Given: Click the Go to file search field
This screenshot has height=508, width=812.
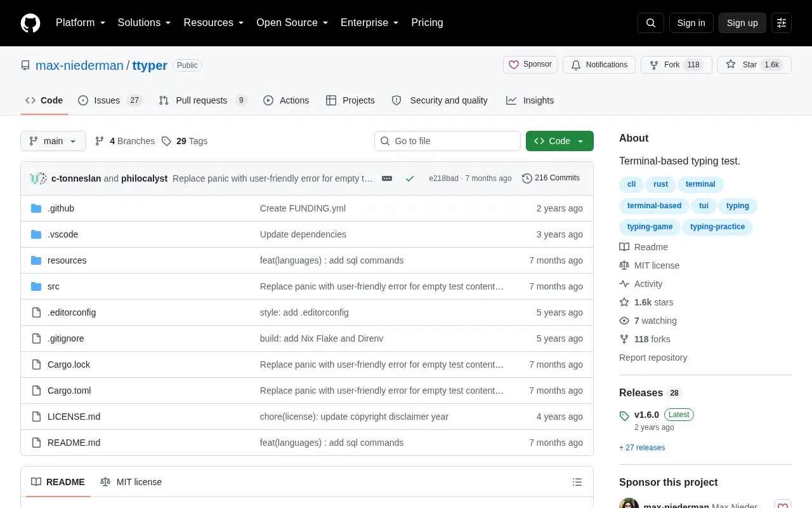Looking at the screenshot, I should pos(447,141).
